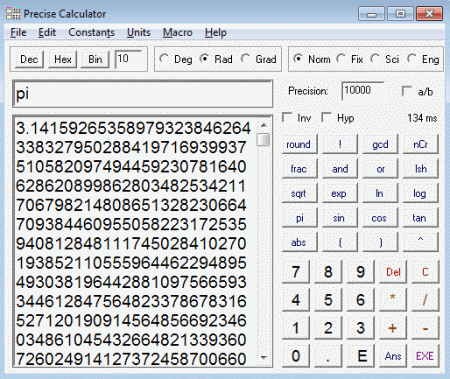The image size is (450, 379).
Task: Click the decimal point key
Action: coord(328,356)
